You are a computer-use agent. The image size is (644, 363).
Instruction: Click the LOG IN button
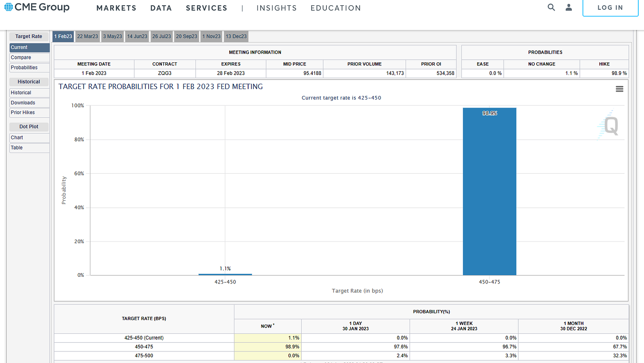610,8
